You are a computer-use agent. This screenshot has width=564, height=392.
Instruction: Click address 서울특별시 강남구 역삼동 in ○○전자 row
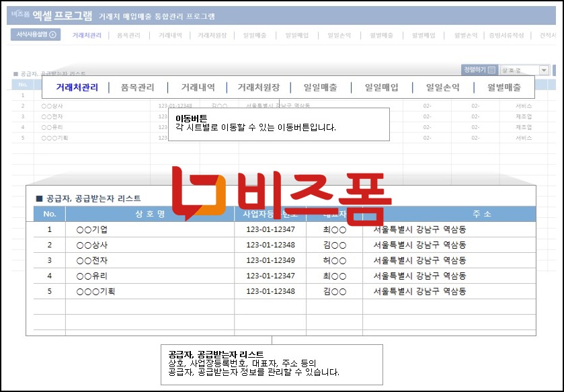tap(419, 260)
